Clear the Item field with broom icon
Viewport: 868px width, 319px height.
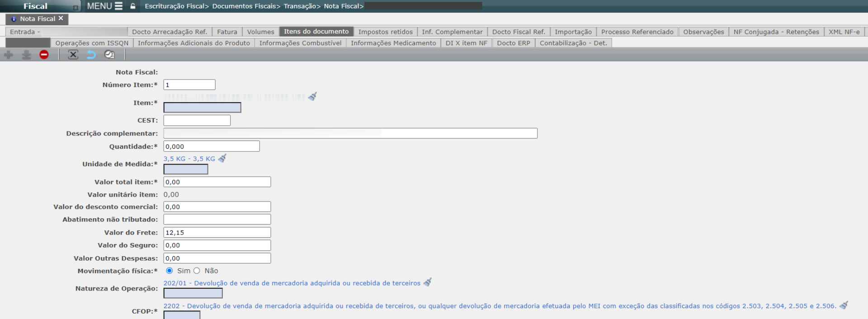312,96
